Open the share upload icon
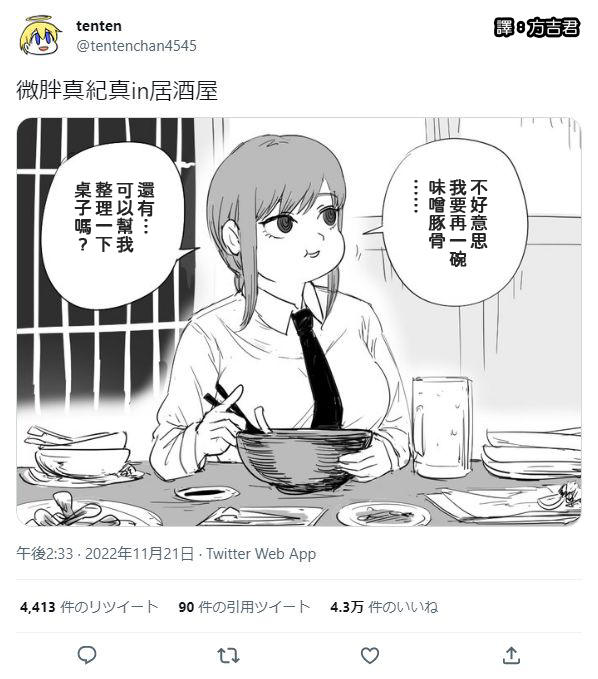Image resolution: width=598 pixels, height=679 pixels. (511, 655)
